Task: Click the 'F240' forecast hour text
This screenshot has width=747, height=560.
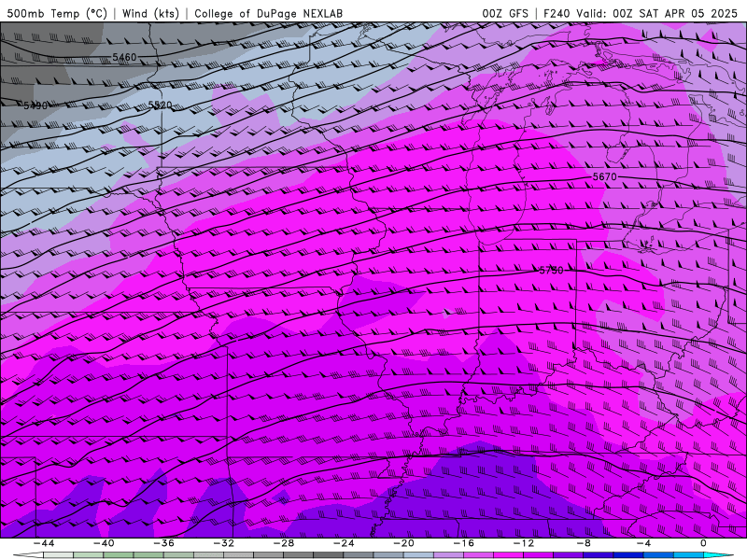Action: (x=557, y=14)
